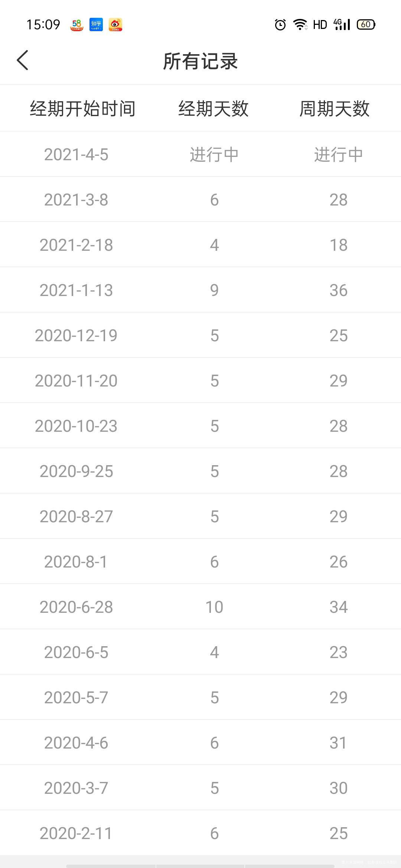Tap the 经期开始时间 column header
This screenshot has height=868, width=401.
coord(82,109)
